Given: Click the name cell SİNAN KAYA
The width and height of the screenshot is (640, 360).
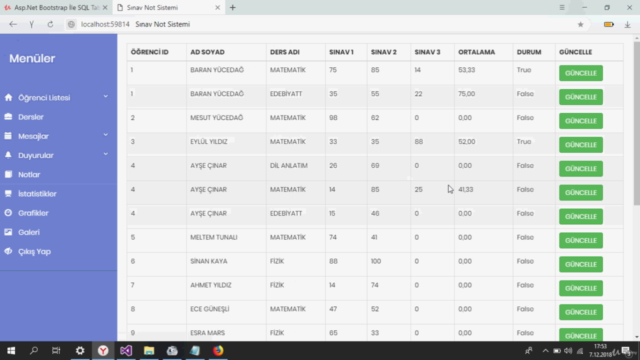Looking at the screenshot, I should [x=209, y=261].
